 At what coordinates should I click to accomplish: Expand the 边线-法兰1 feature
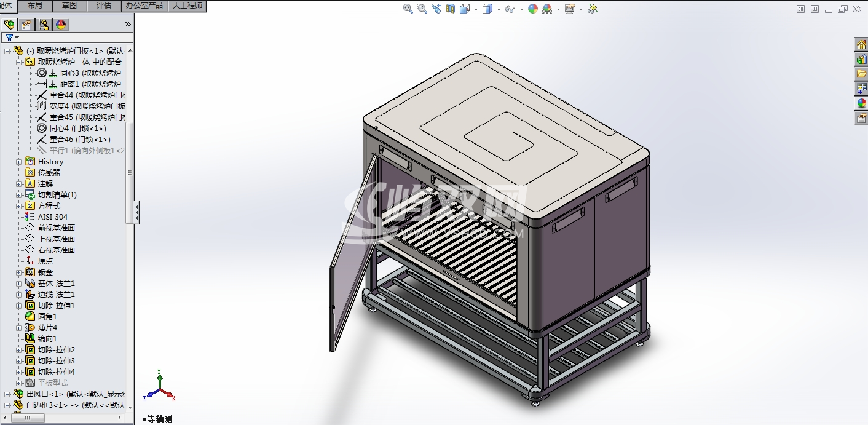[18, 295]
